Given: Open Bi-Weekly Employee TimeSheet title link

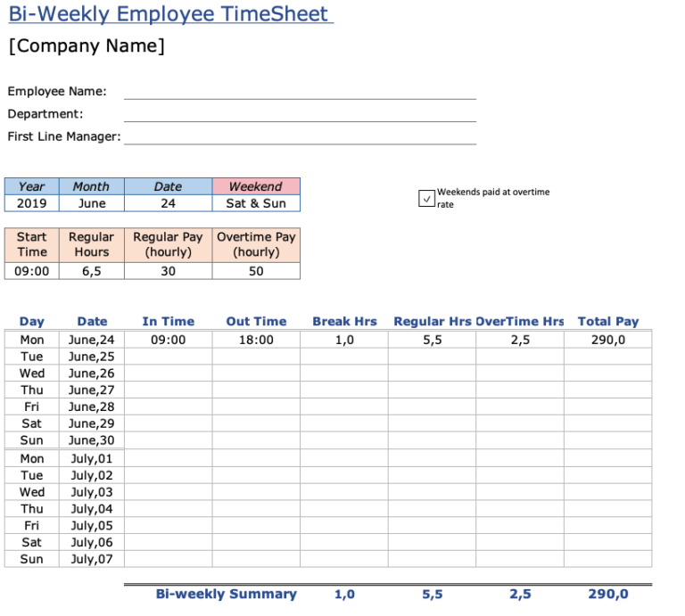Looking at the screenshot, I should 171,13.
